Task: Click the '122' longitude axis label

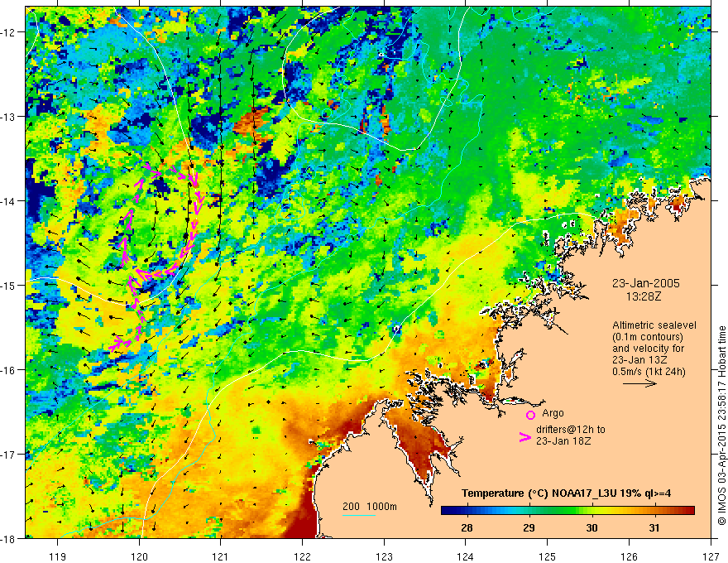Action: [302, 556]
